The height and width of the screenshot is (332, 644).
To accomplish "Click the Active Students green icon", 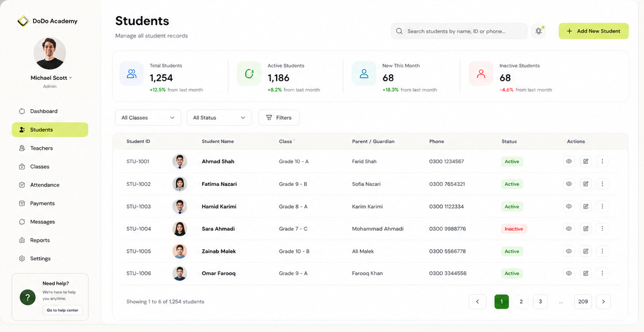I will tap(249, 74).
